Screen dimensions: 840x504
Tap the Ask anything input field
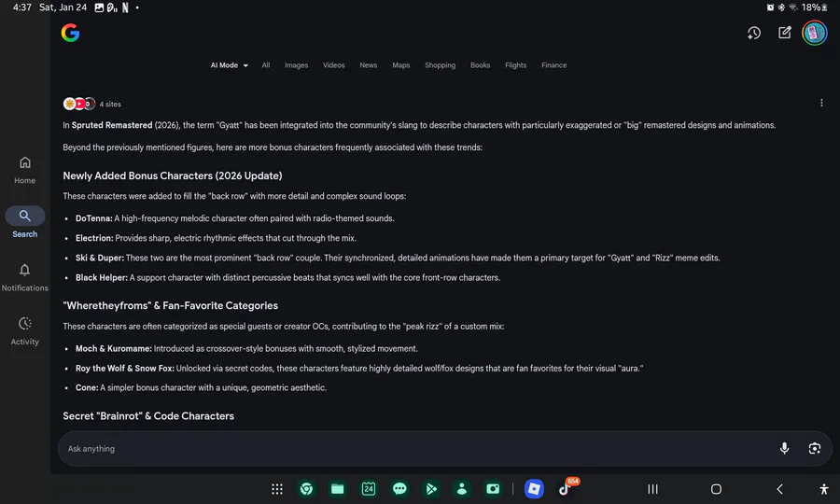pyautogui.click(x=411, y=449)
